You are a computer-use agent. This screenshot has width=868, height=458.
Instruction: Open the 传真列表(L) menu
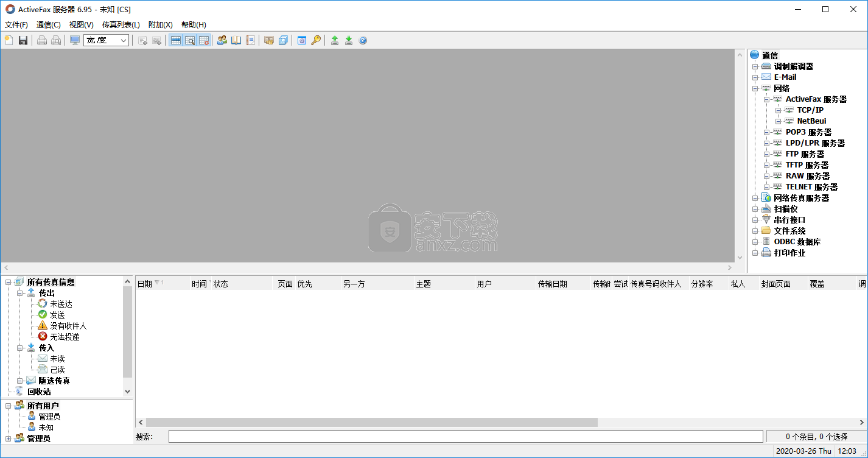pos(121,25)
